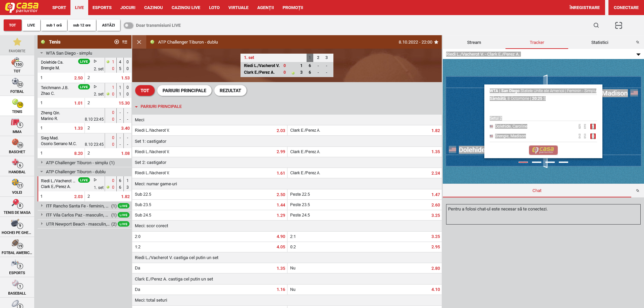Select the first red slide indicator in tracker
The image size is (644, 308).
(x=523, y=162)
